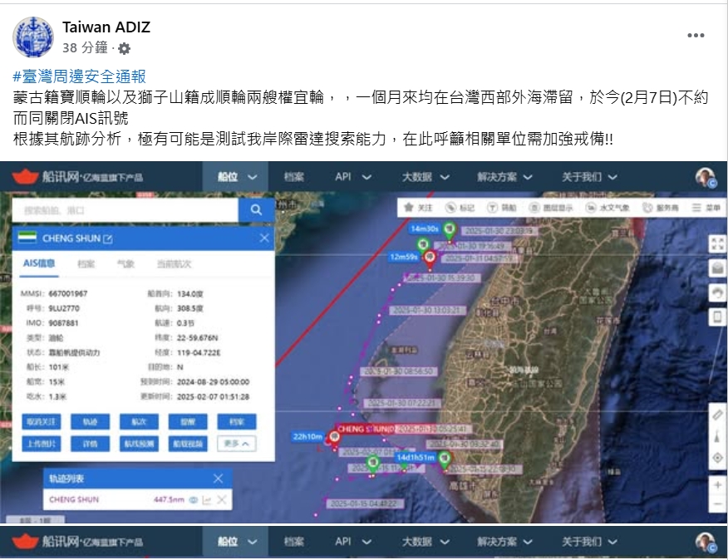The width and height of the screenshot is (728, 560).
Task: Click the 38 分鐘 post timestamp
Action: click(85, 47)
